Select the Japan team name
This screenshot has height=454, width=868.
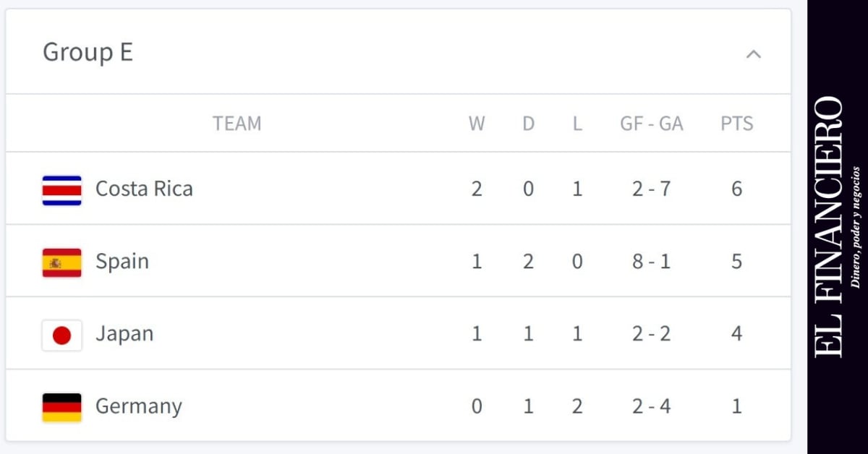tap(124, 334)
